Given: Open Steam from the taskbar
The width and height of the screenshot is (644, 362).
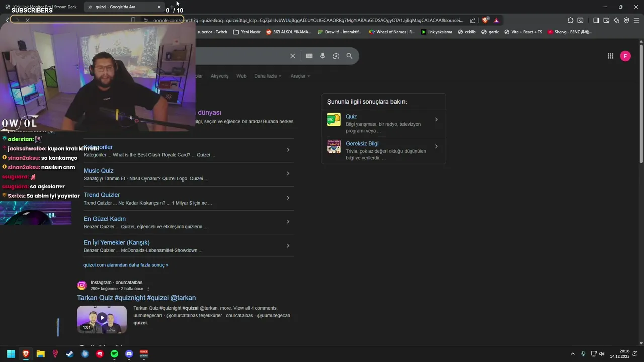Looking at the screenshot, I should 70,354.
